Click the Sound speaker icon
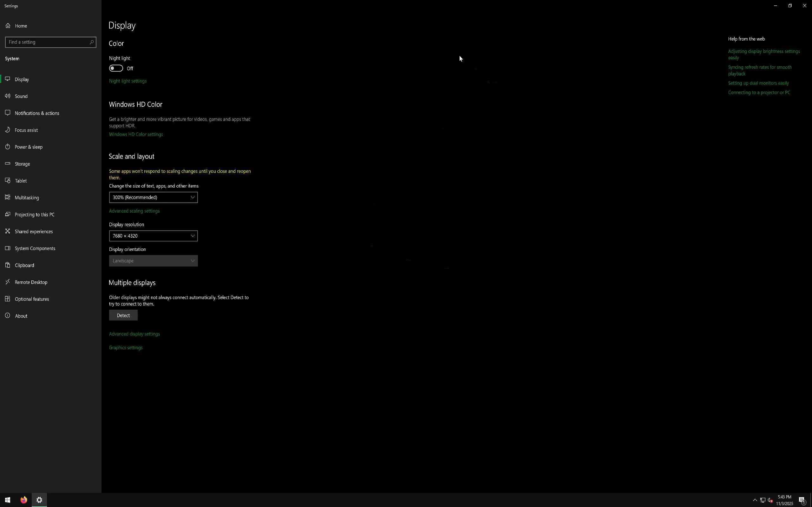Screen dimensions: 812x507 pyautogui.click(x=8, y=96)
